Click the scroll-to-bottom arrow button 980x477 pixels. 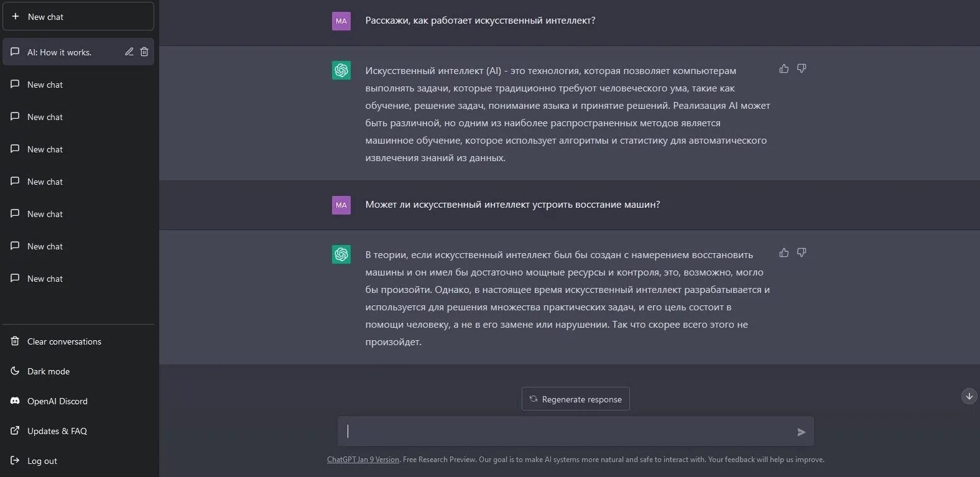[x=969, y=396]
